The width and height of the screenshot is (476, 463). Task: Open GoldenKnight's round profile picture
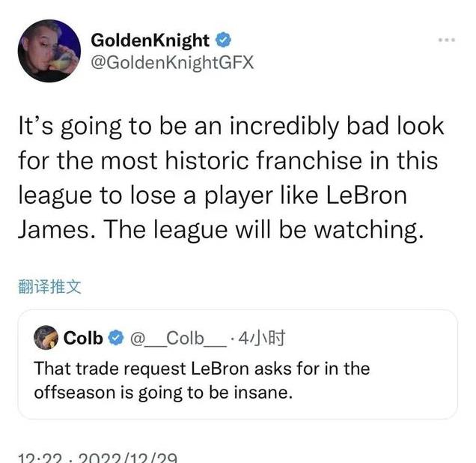(49, 51)
